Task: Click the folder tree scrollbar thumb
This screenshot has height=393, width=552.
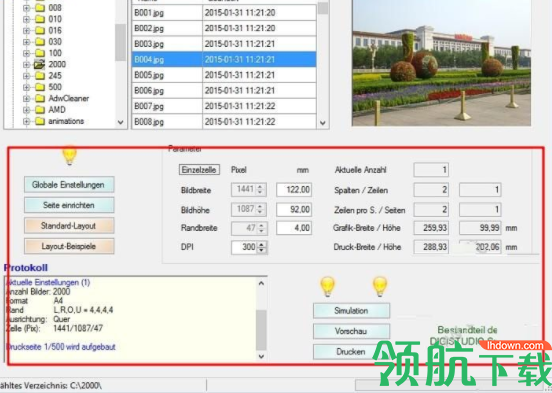Action: (x=120, y=42)
